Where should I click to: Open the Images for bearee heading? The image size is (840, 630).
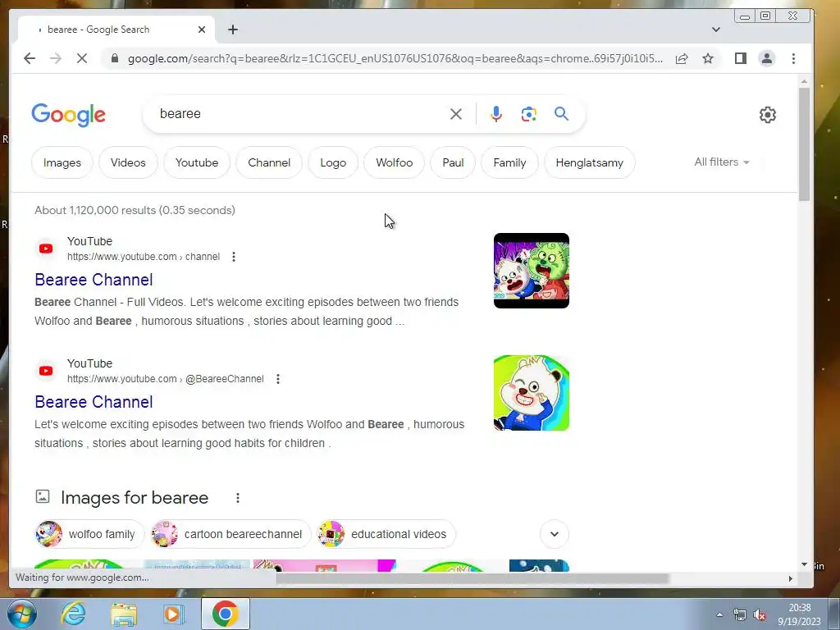coord(135,498)
